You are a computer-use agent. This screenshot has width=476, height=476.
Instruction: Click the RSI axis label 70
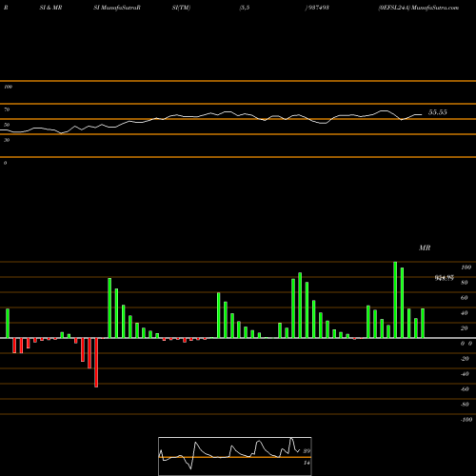pyautogui.click(x=7, y=109)
